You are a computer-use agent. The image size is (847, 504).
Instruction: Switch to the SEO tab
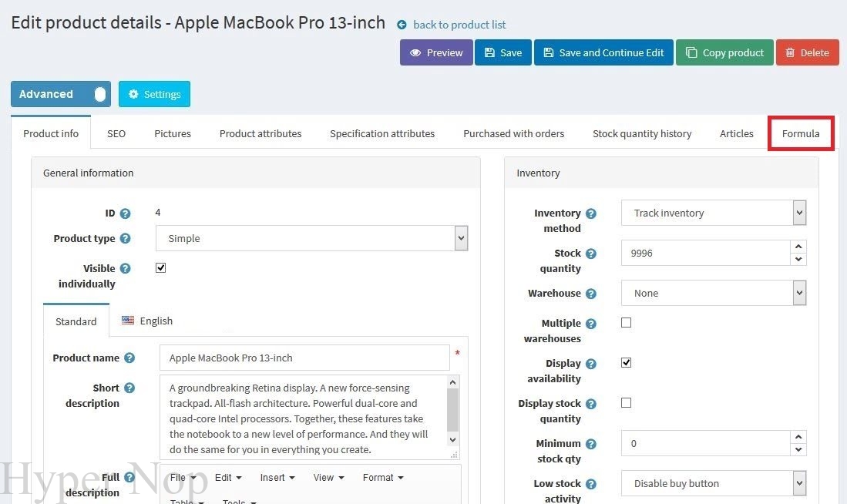click(x=116, y=133)
